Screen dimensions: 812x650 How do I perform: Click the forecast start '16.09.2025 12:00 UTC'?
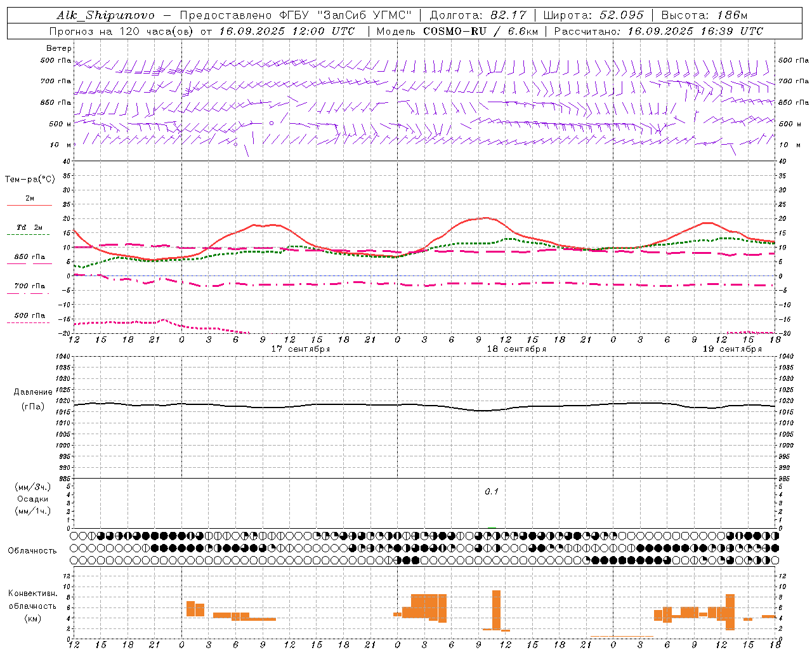click(287, 31)
